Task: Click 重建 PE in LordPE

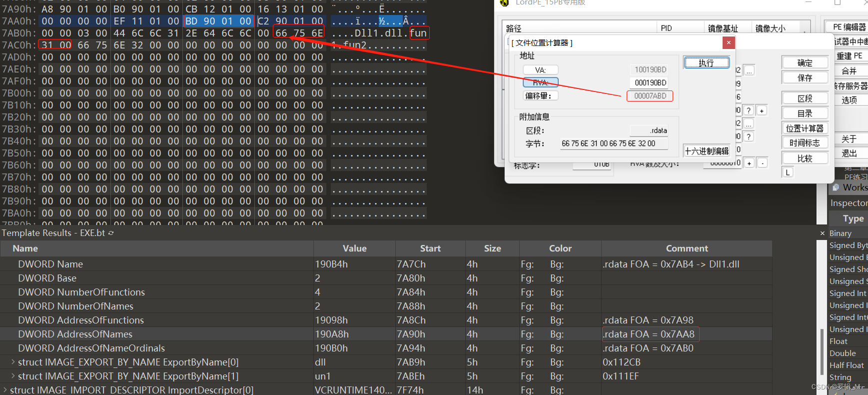Action: pyautogui.click(x=850, y=56)
